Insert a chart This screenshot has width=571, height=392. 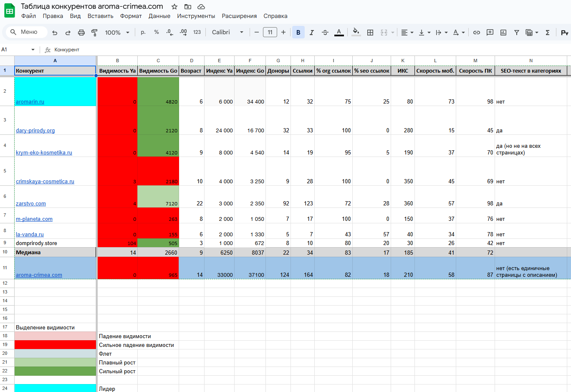click(x=503, y=32)
